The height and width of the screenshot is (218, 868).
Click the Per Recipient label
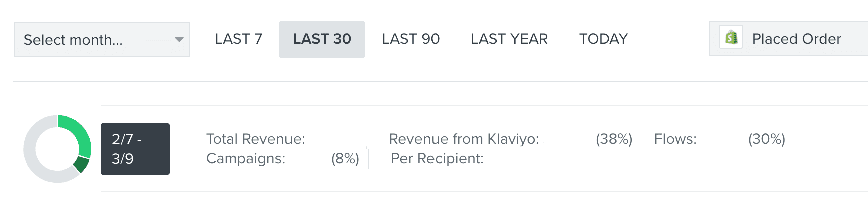(437, 159)
